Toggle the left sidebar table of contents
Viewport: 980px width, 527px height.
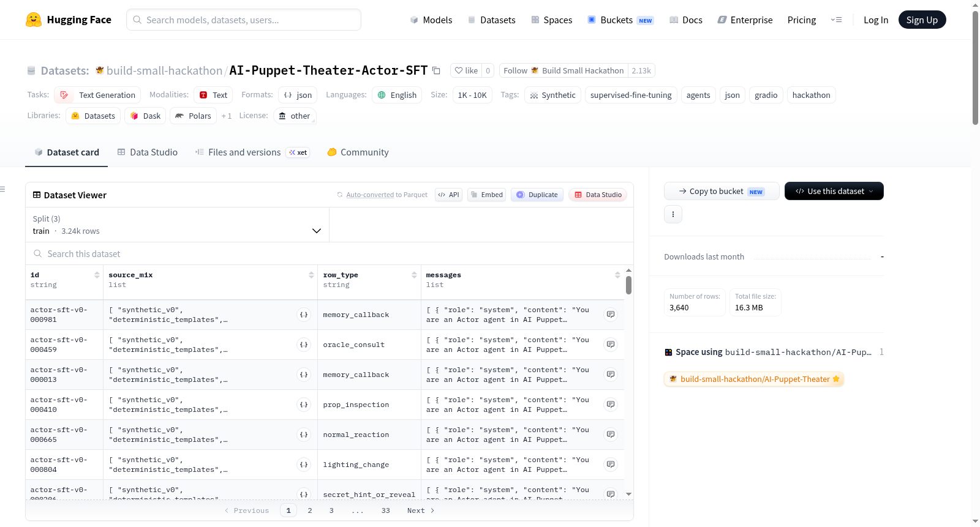tap(3, 189)
